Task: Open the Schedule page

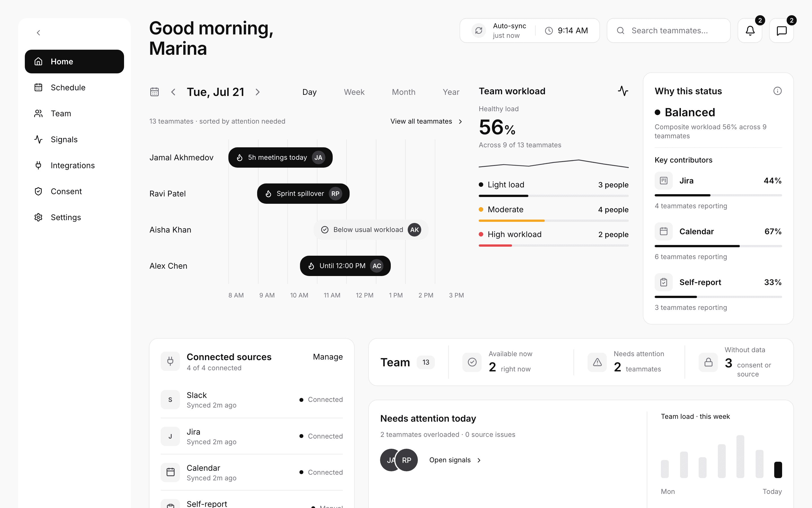Action: 74,87
